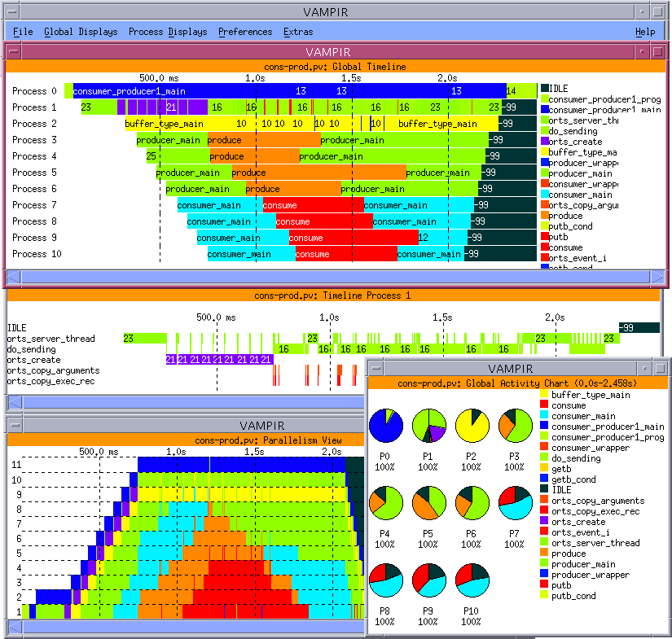Click the consumer_main bar starting Process 9
The image size is (672, 639).
(x=243, y=237)
